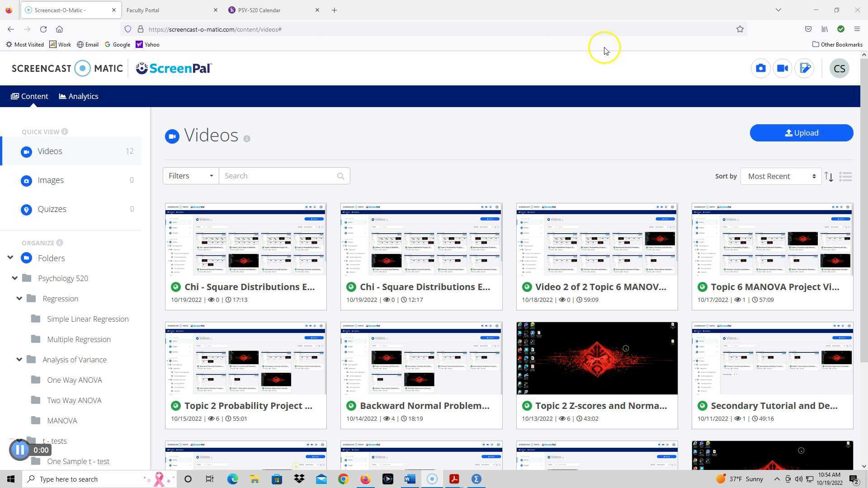The height and width of the screenshot is (488, 868).
Task: Open Other Bookmarks folder
Action: pos(837,45)
